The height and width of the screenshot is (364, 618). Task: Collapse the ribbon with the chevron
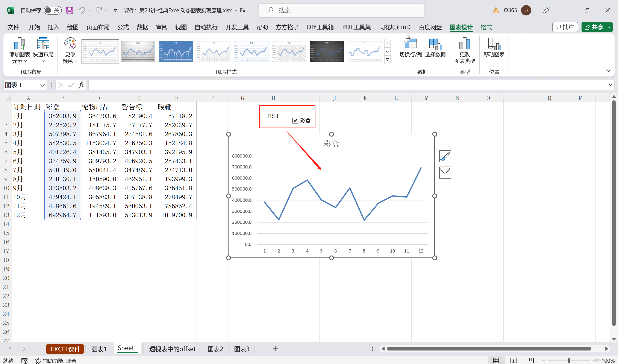click(608, 71)
